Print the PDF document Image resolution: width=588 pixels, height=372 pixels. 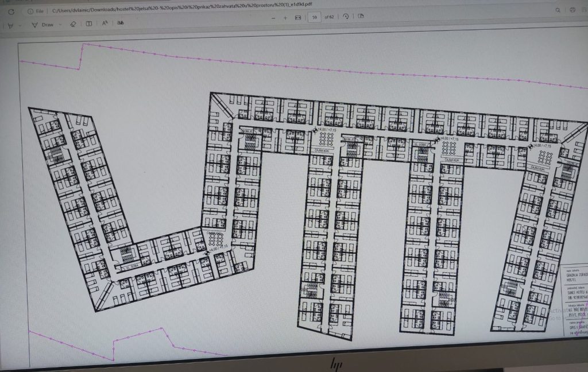[572, 10]
